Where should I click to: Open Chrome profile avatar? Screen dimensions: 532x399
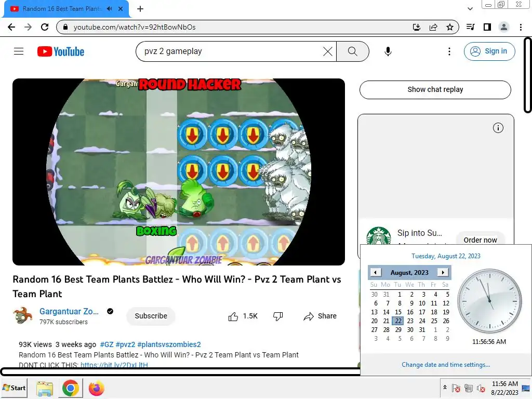[x=504, y=27]
